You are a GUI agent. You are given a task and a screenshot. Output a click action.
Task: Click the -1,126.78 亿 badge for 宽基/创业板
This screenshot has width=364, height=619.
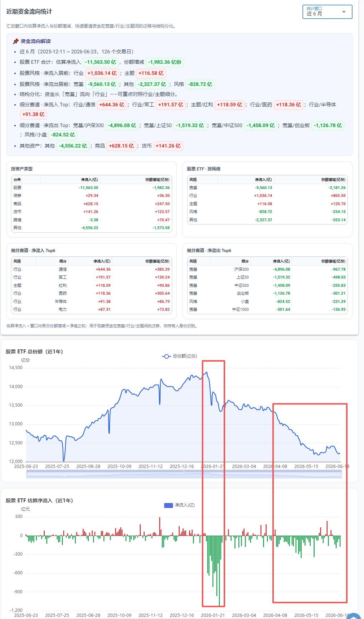327,126
